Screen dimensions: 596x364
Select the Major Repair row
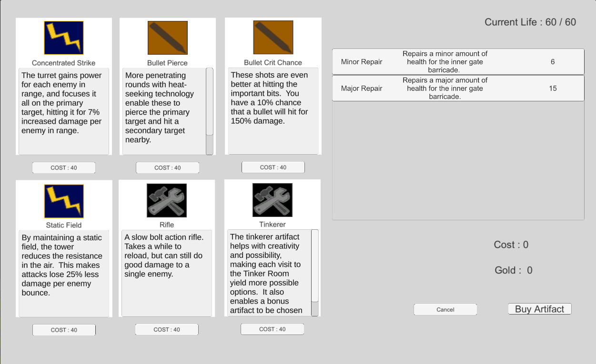click(x=458, y=89)
